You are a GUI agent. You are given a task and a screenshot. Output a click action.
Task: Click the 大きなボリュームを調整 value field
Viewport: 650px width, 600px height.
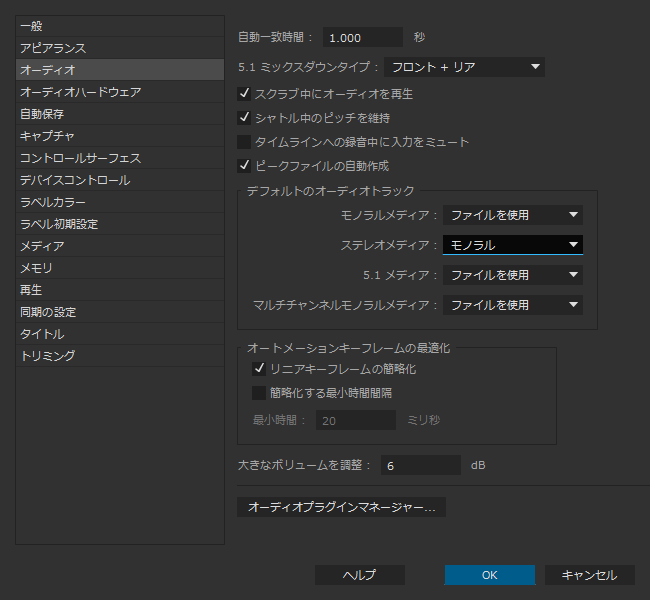(x=420, y=465)
